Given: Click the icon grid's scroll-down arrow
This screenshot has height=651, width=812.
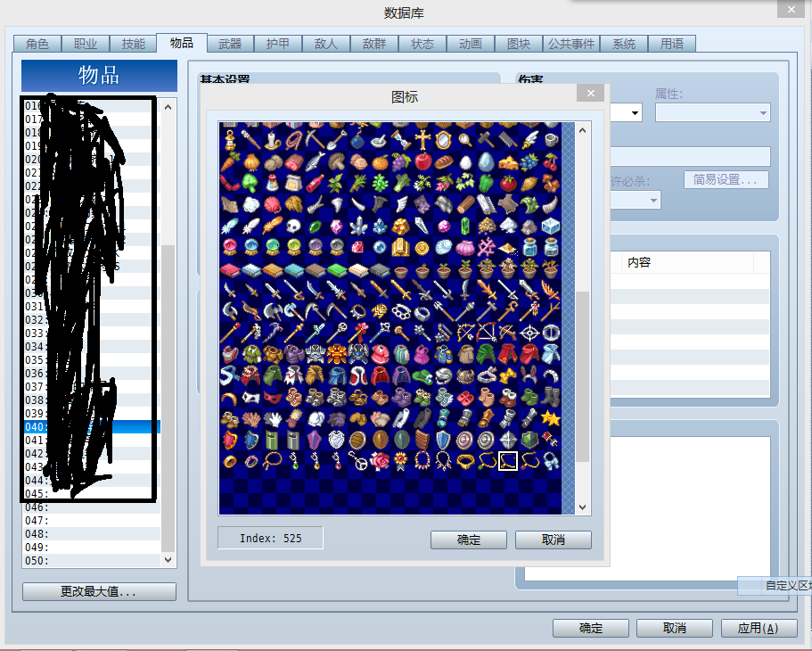Looking at the screenshot, I should (x=583, y=507).
